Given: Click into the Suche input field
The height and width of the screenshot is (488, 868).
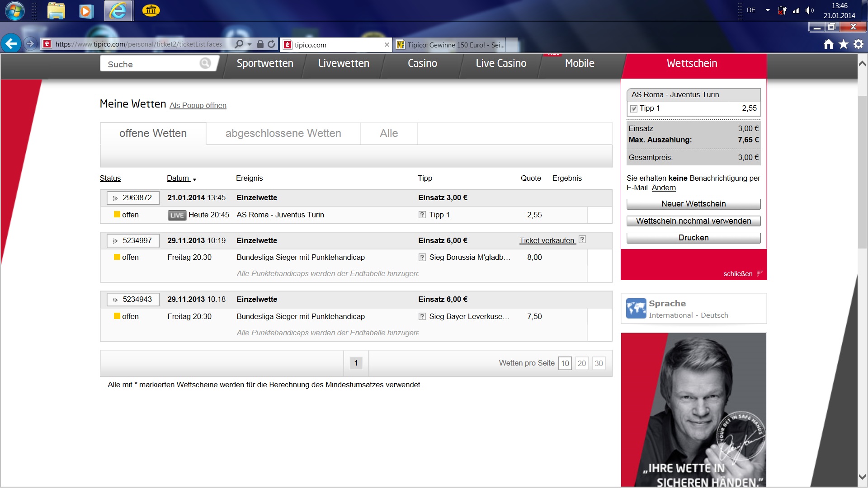Looking at the screenshot, I should coord(153,64).
